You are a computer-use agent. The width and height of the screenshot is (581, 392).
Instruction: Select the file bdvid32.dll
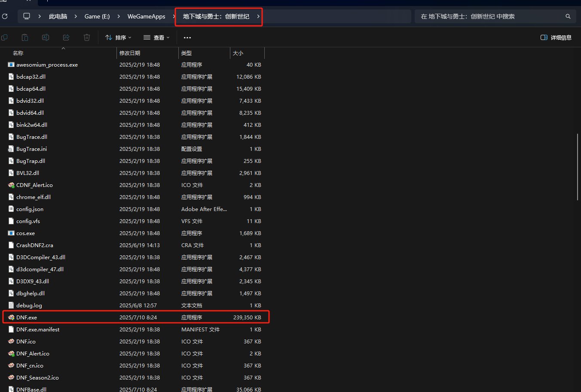[30, 101]
